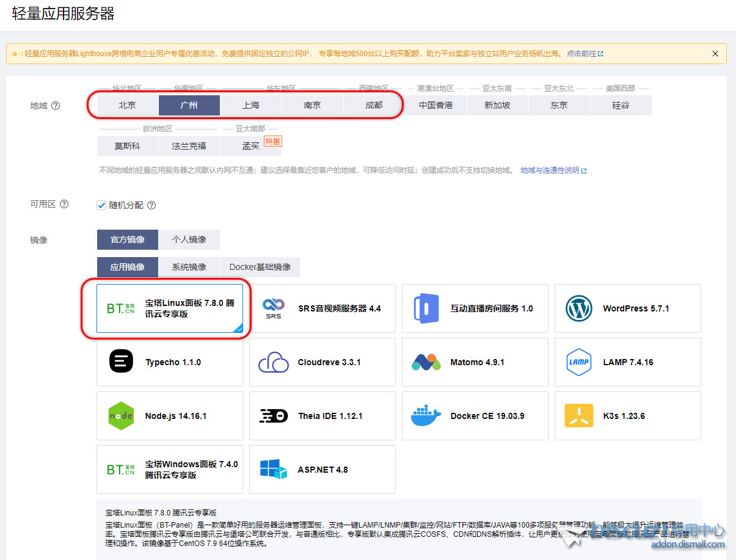
Task: Select 硅谷 region
Action: click(x=621, y=105)
